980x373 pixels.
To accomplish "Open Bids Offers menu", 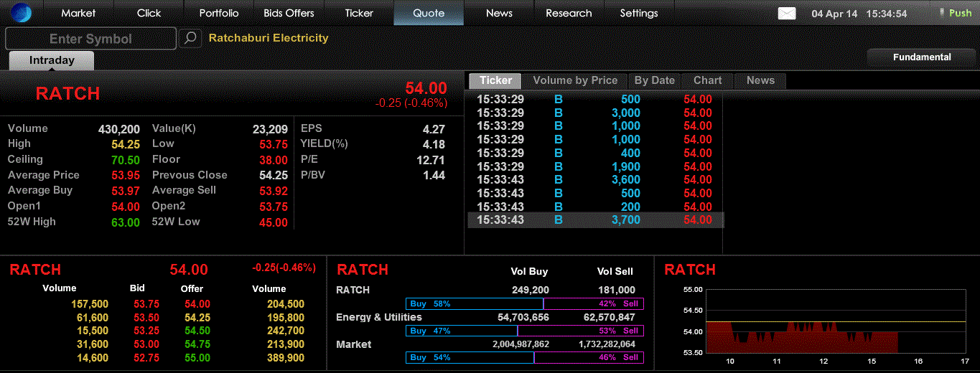I will pos(289,13).
